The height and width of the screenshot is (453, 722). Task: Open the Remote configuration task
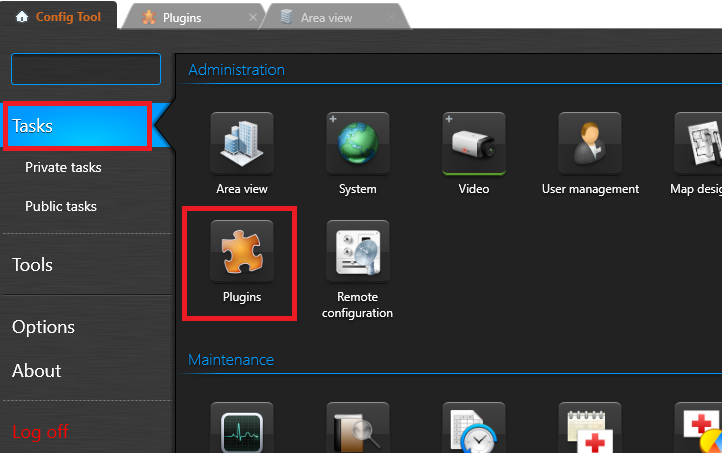click(x=358, y=251)
